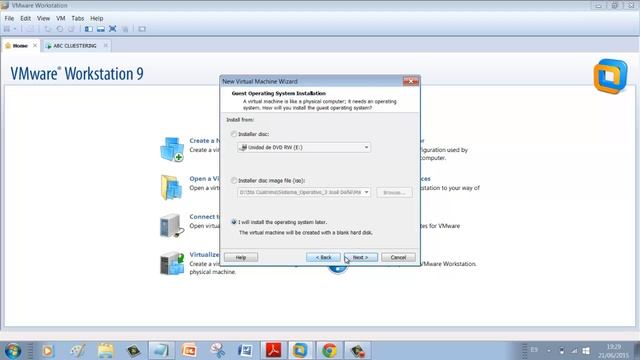Click the Create a New Virtual Machine link
Viewport: 640px width, 360px height.
[x=204, y=140]
